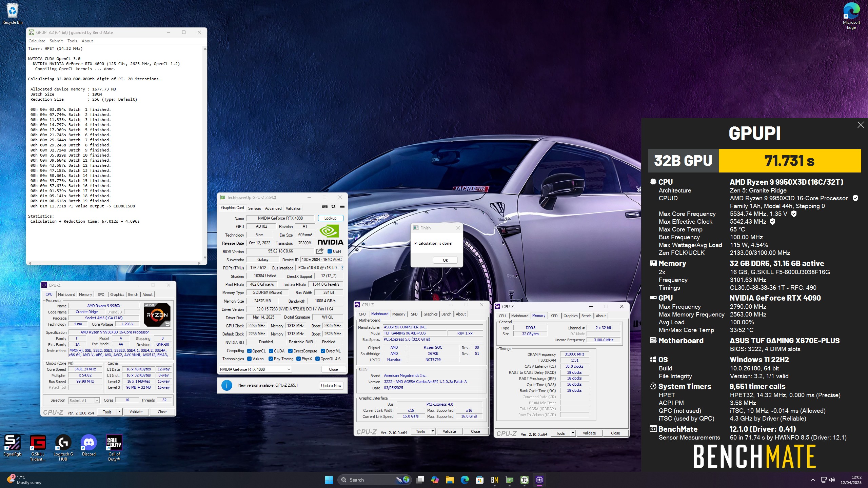Screen dimensions: 868x488
Task: Open the Recycle Bin desktop icon
Action: coord(13,14)
